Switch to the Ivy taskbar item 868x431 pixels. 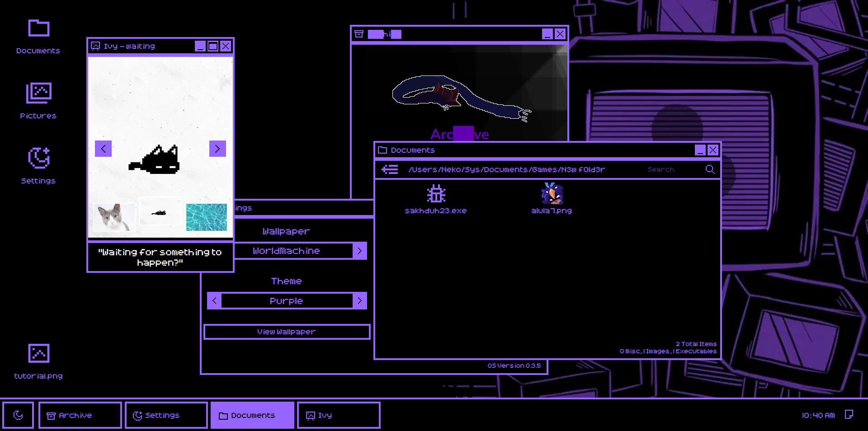tap(338, 415)
